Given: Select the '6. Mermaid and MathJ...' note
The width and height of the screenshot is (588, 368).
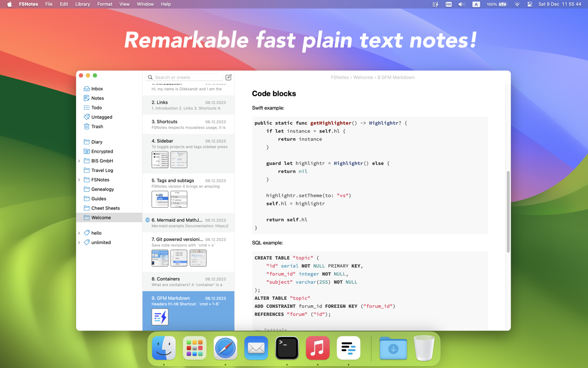Looking at the screenshot, I should click(188, 223).
